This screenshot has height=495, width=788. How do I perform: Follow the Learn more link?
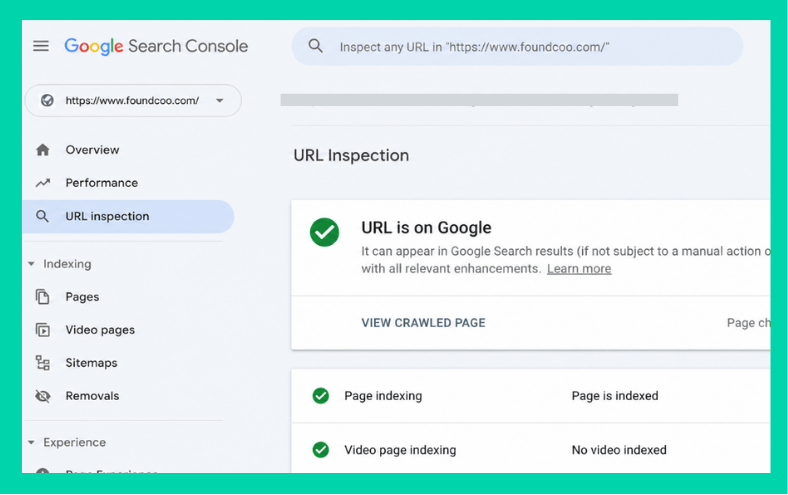click(579, 269)
